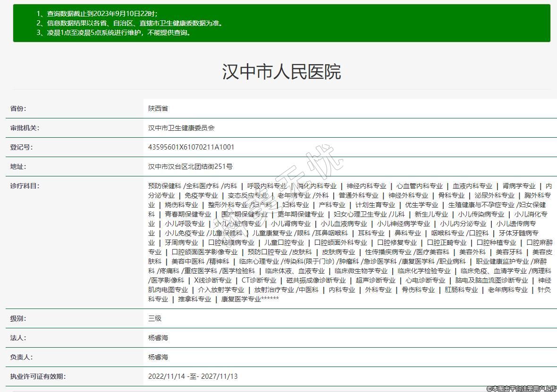Click the 审批机关 row label
Image resolution: width=557 pixels, height=392 pixels.
coord(25,128)
